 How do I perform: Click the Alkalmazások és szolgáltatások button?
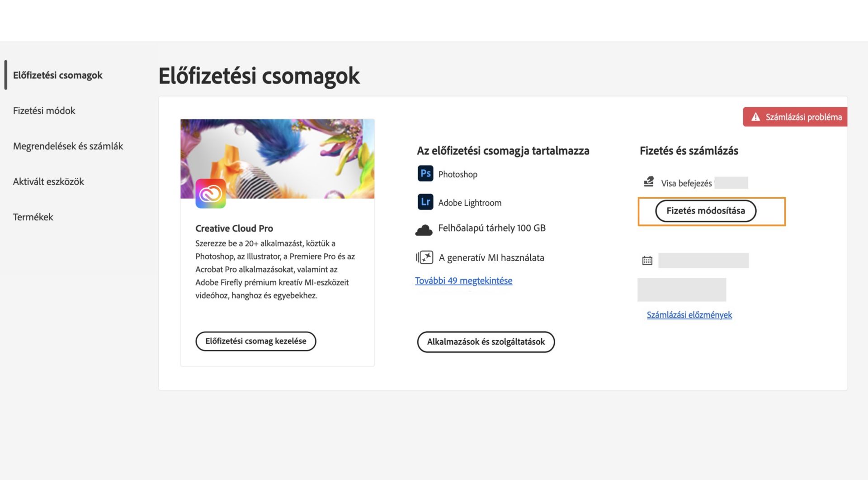click(486, 342)
